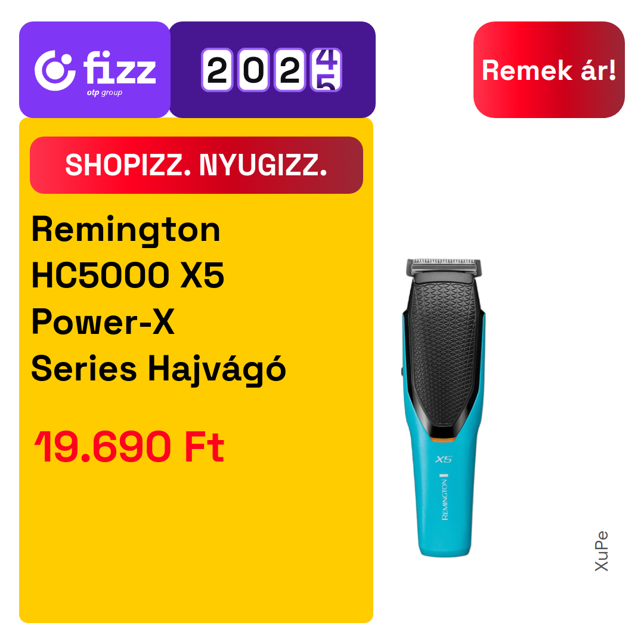This screenshot has height=644, width=644.
Task: Select the 'Remington' product title line
Action: pos(126,231)
